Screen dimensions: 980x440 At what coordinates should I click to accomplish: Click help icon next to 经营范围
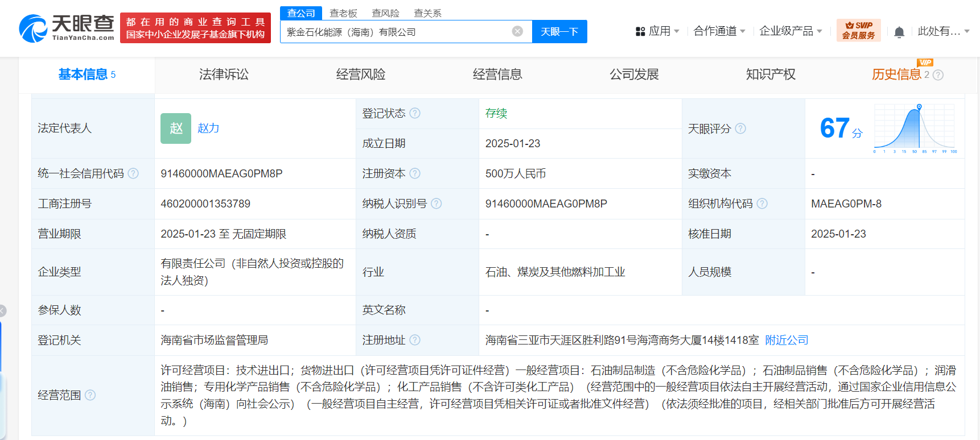tap(90, 395)
